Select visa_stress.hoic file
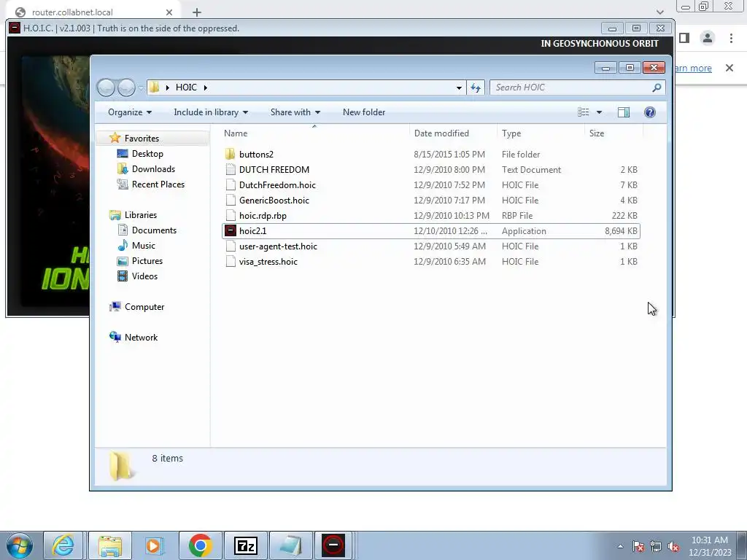The image size is (747, 560). [x=268, y=262]
